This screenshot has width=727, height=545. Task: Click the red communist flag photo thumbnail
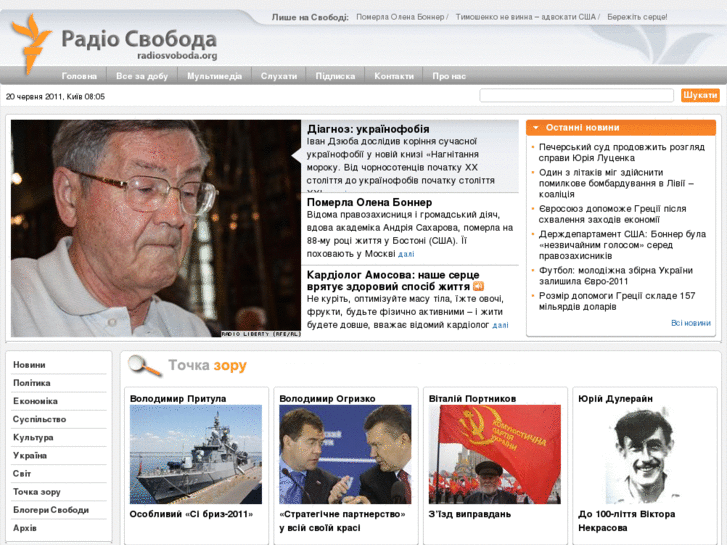tap(495, 454)
